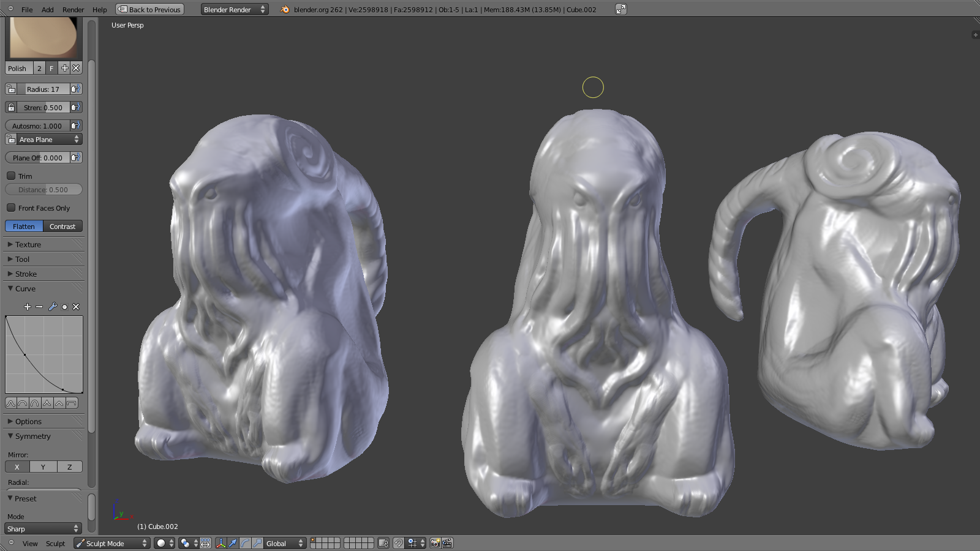Toggle the Radius unified lock icon
Screen dimensions: 980x551
[x=12, y=89]
